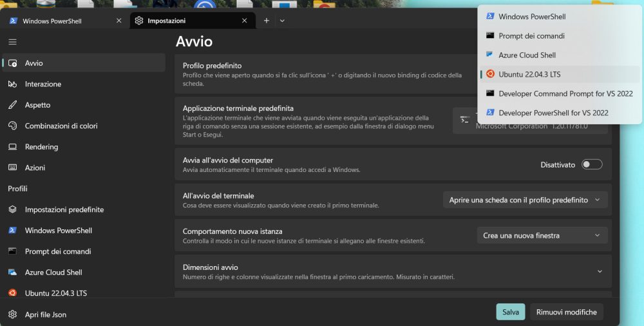Select Developer PowerShell for VS 2022 option
This screenshot has height=326, width=644.
tap(553, 113)
